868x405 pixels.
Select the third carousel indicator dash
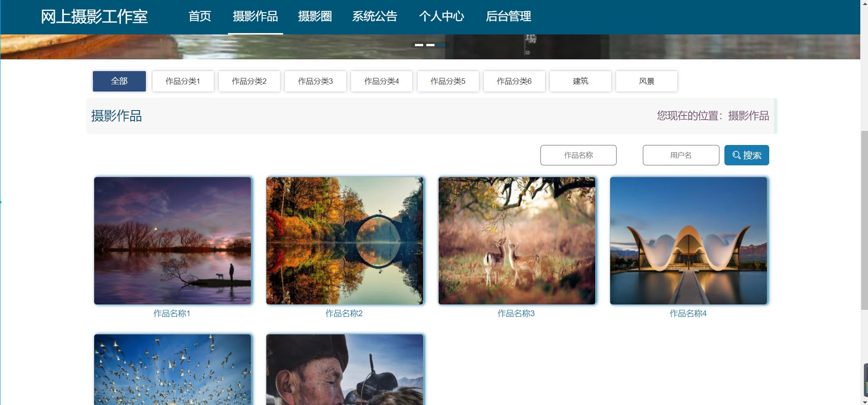coord(442,45)
